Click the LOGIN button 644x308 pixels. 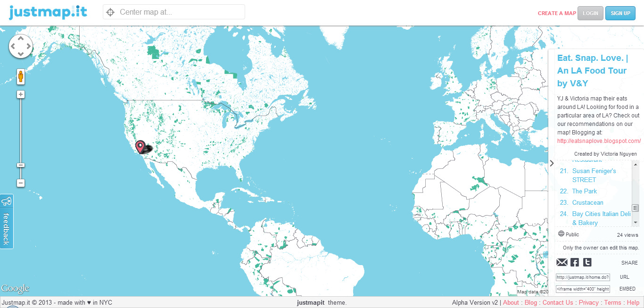click(590, 13)
